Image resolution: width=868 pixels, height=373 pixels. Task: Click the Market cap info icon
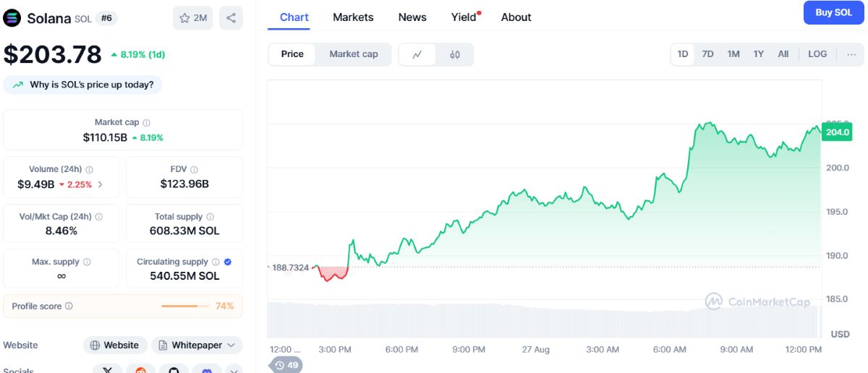point(147,123)
